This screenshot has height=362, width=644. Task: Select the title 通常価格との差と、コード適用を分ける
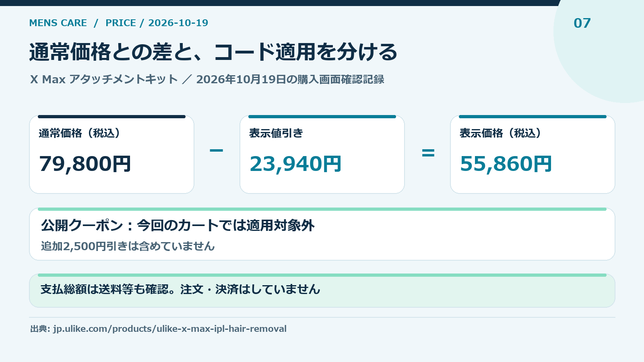click(213, 52)
